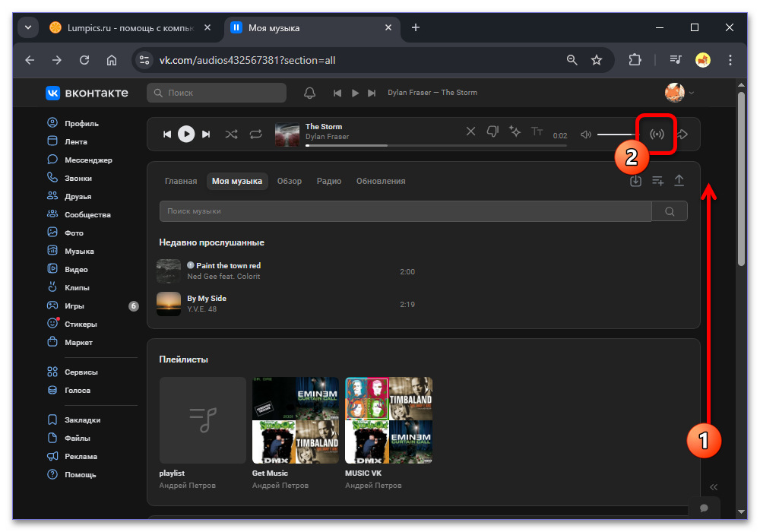Open lyrics with the Tт icon
Image resolution: width=760 pixels, height=532 pixels.
coord(537,131)
